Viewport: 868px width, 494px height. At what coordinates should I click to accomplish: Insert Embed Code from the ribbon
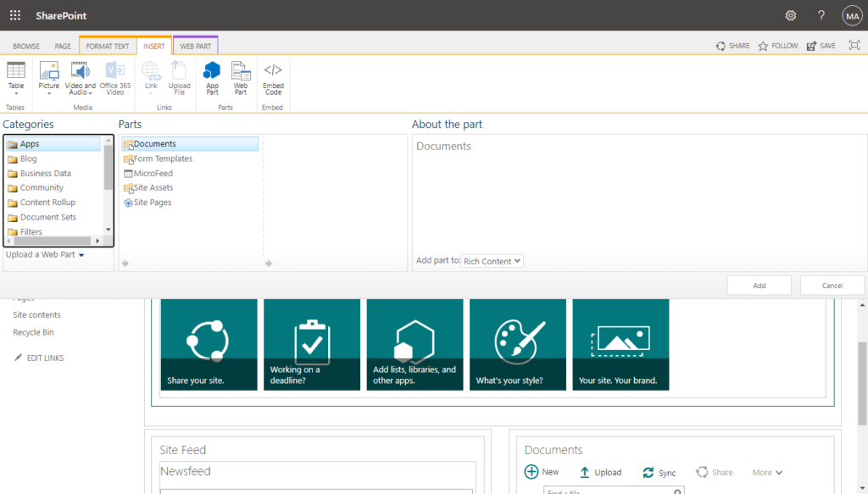point(273,77)
